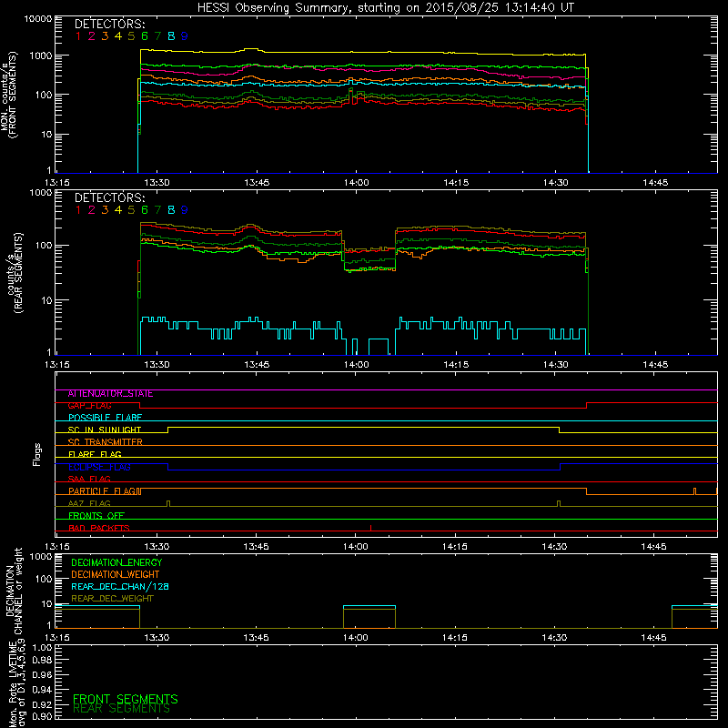Select yellow detector 4 in rear segments legend
Viewport: 728px width, 728px height.
pyautogui.click(x=118, y=210)
